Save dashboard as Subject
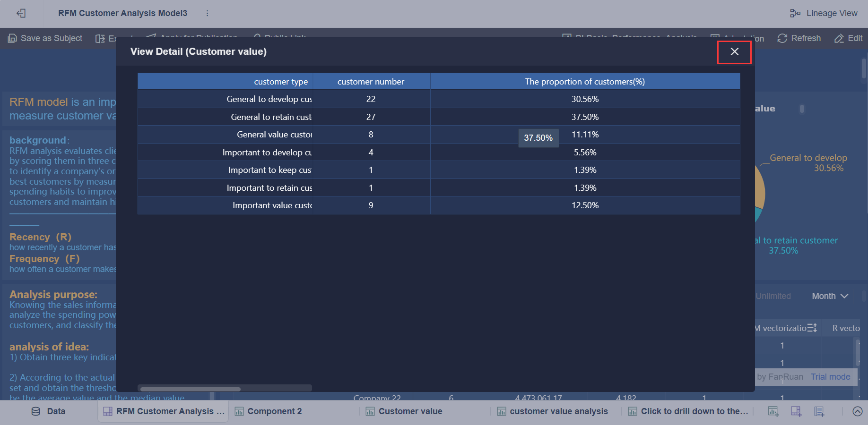 click(x=45, y=38)
